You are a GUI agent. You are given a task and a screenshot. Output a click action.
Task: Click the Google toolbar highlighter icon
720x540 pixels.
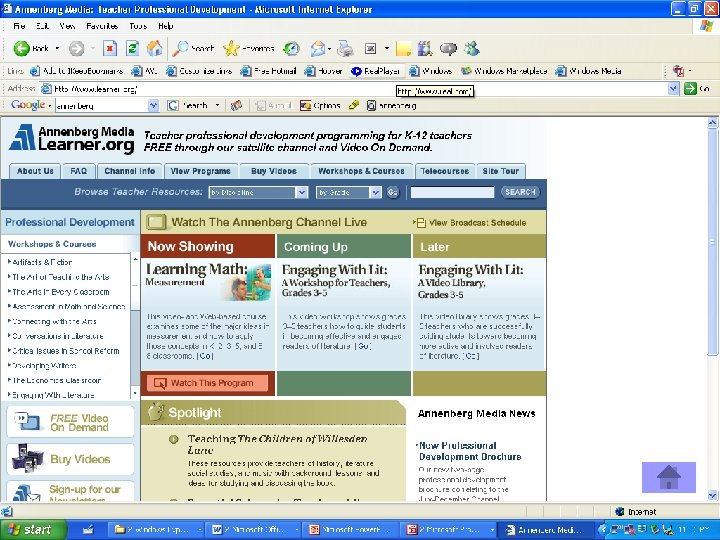[x=354, y=106]
